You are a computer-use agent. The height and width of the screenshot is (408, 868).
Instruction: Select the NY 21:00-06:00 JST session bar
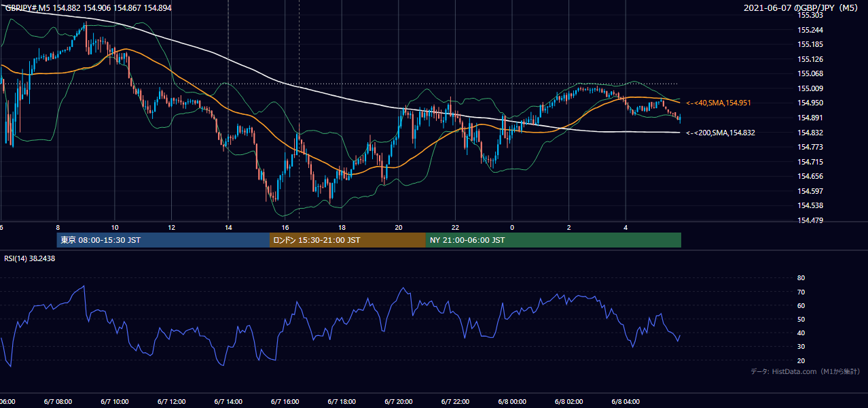554,240
